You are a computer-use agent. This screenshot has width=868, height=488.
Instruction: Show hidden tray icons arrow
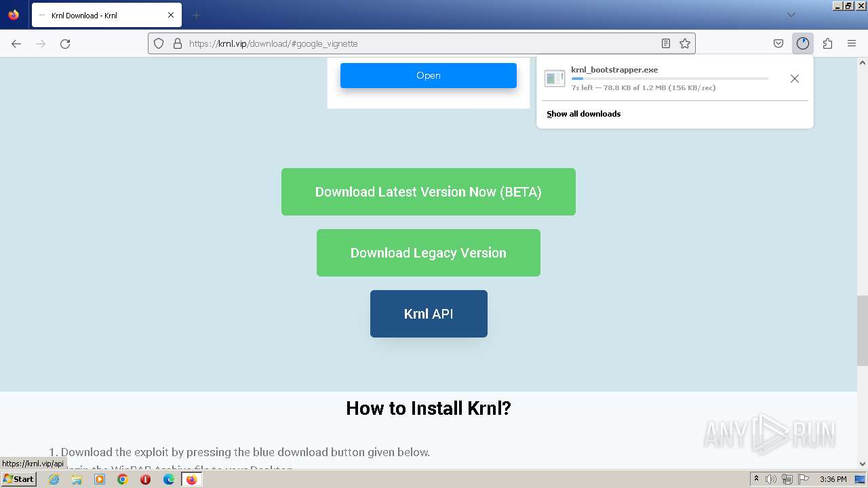click(x=756, y=479)
